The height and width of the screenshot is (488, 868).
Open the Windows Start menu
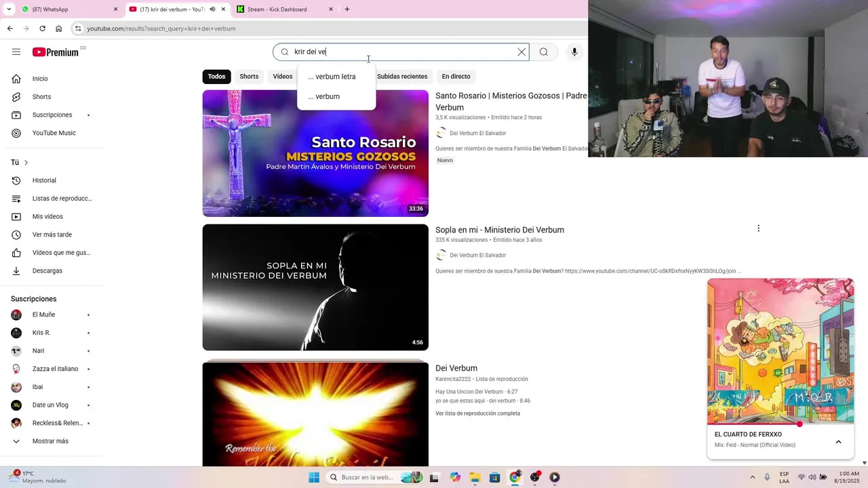(314, 477)
